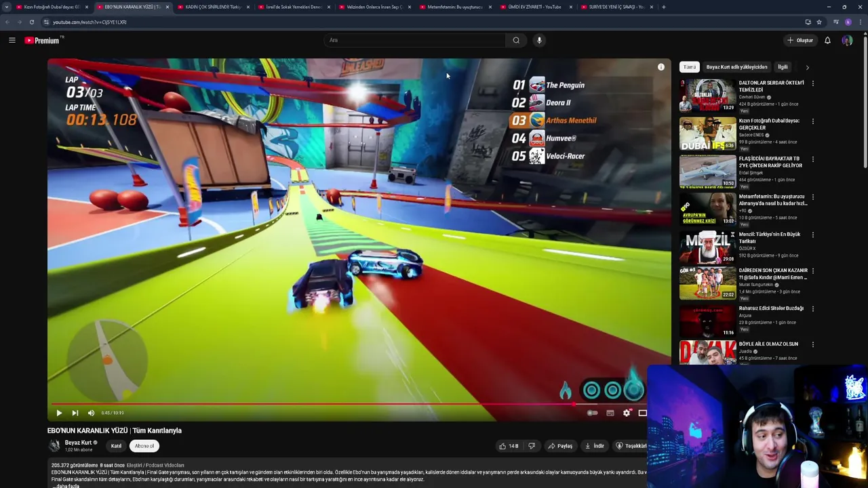Screen dimensions: 868x488
Task: Close the Metamfetamin browser tab
Action: point(490,7)
